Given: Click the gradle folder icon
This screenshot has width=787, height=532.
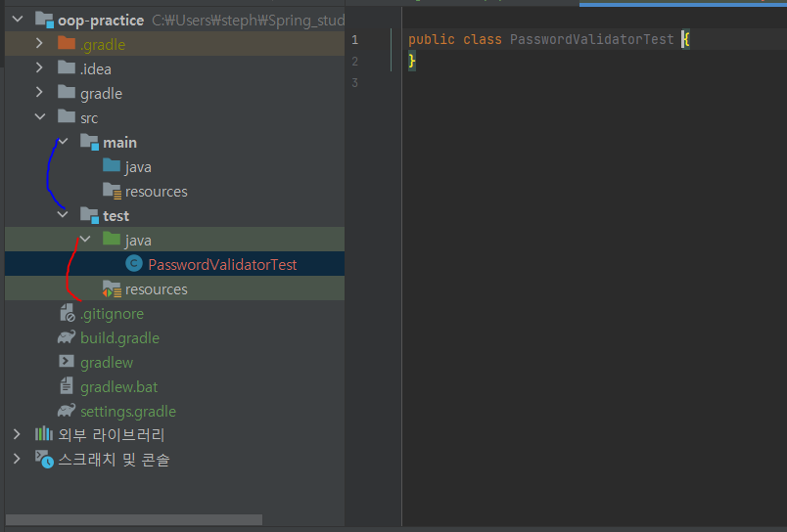Looking at the screenshot, I should click(x=67, y=92).
